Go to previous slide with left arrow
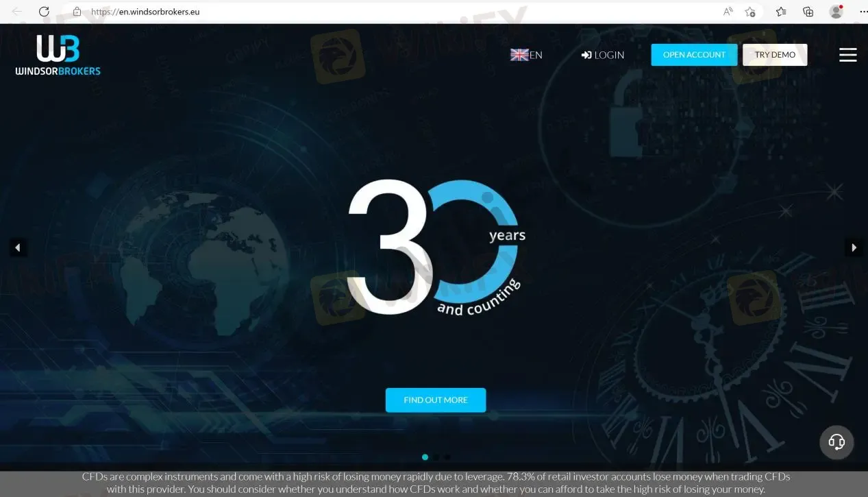The height and width of the screenshot is (497, 868). pos(18,247)
